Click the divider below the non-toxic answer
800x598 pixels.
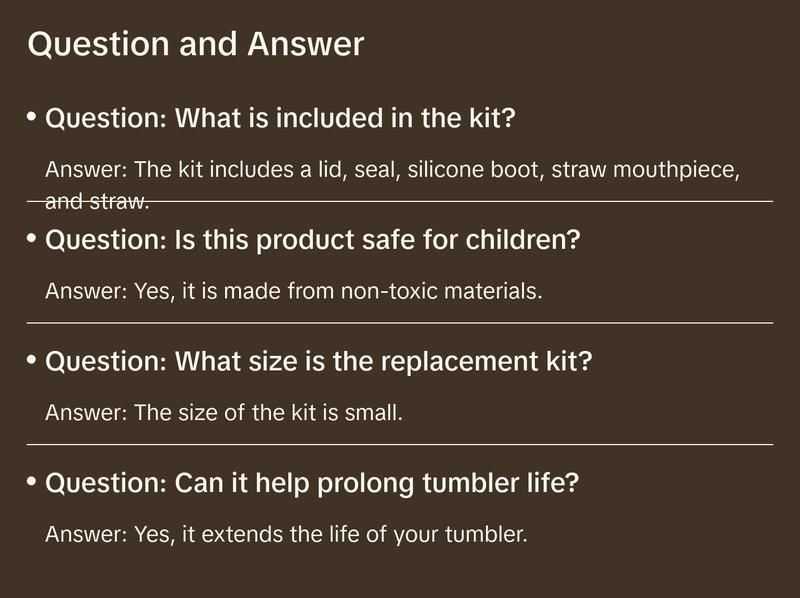click(x=400, y=323)
